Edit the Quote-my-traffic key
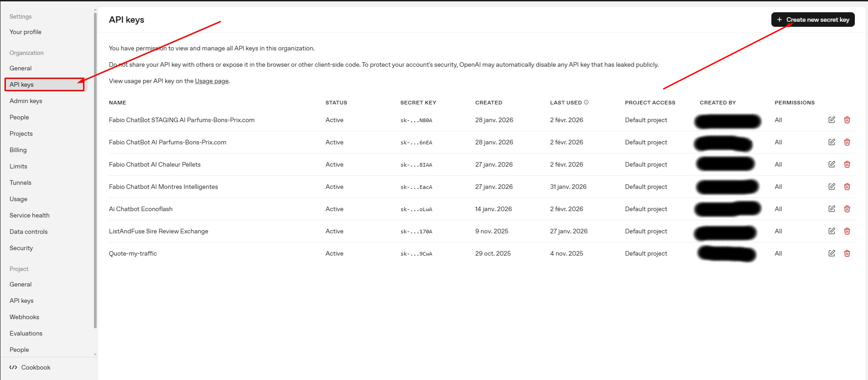Image resolution: width=868 pixels, height=380 pixels. click(x=831, y=253)
